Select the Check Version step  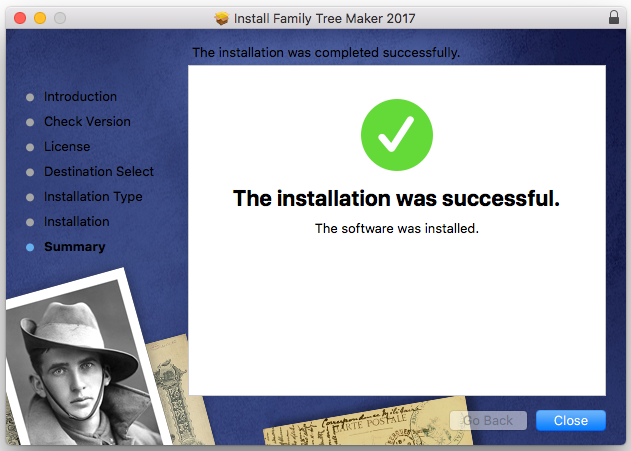pyautogui.click(x=87, y=122)
